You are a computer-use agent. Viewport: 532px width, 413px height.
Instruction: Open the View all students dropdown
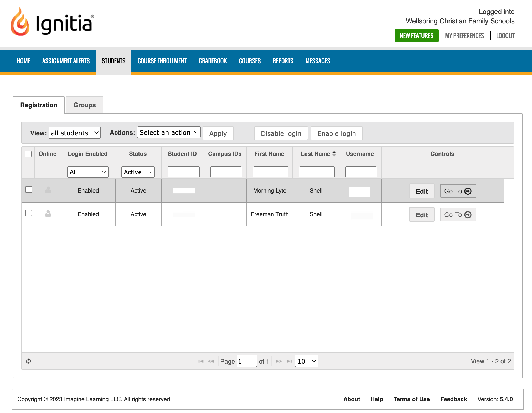[x=75, y=133]
